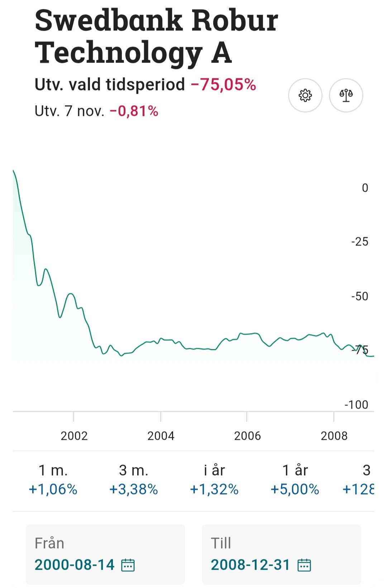The image size is (387, 588).
Task: Click the 2006 label on time axis
Action: tap(247, 436)
